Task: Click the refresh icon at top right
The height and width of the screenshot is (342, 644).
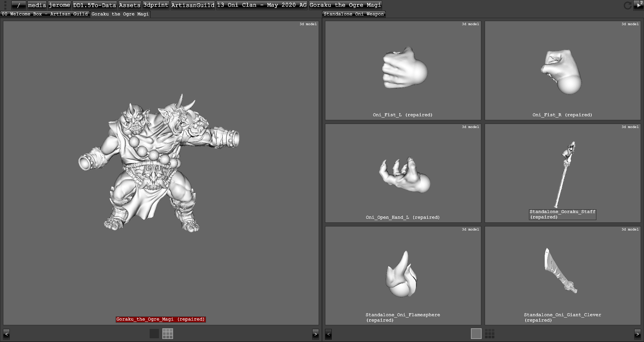Action: pyautogui.click(x=627, y=5)
